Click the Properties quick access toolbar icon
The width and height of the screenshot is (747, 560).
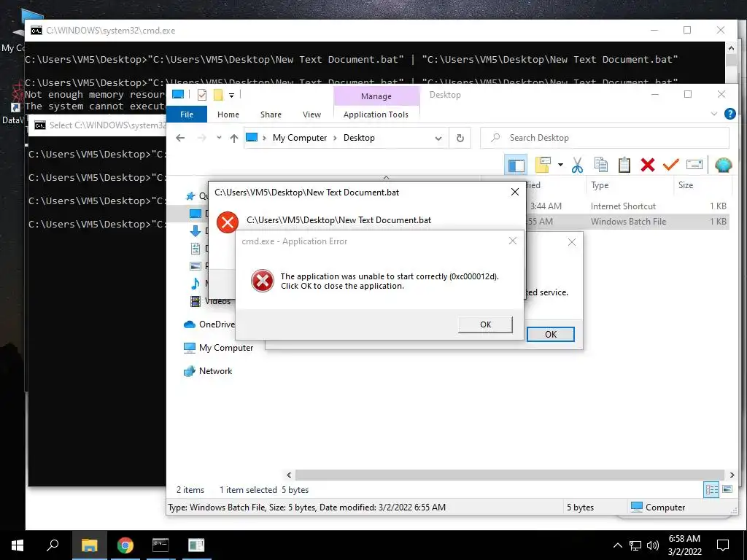[202, 95]
